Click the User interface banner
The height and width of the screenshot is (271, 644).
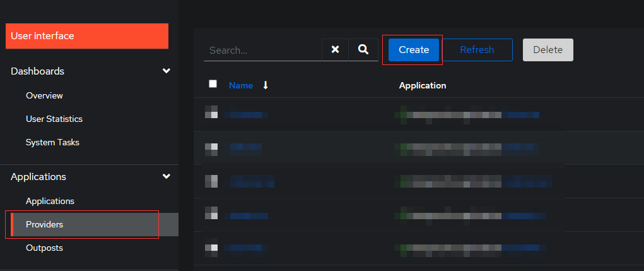coord(87,36)
